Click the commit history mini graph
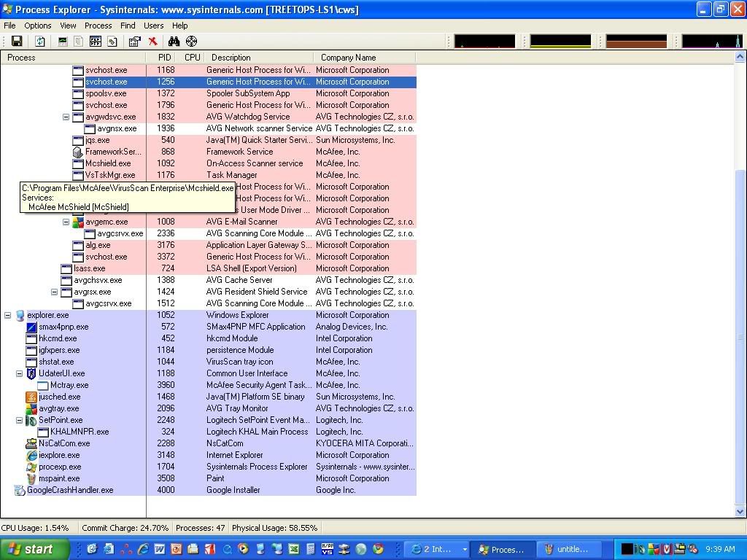Viewport: 747px width, 560px height. [560, 42]
